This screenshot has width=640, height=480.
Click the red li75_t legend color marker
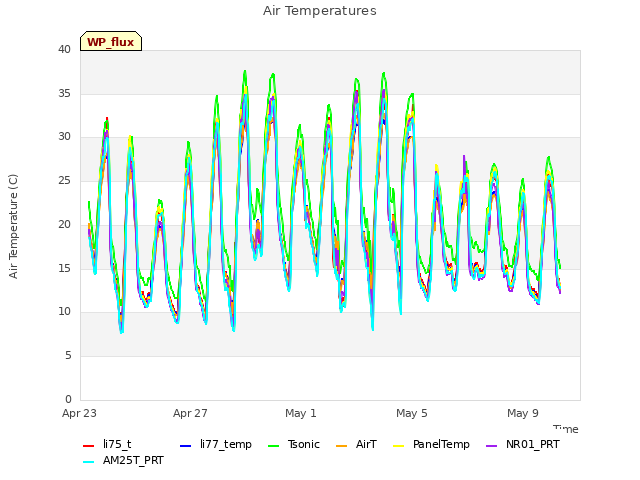click(x=89, y=445)
